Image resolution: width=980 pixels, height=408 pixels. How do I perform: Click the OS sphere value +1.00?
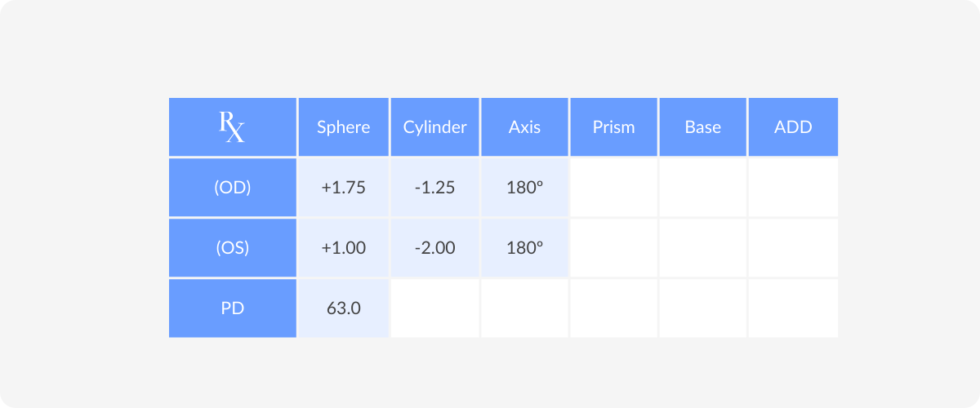tap(344, 248)
